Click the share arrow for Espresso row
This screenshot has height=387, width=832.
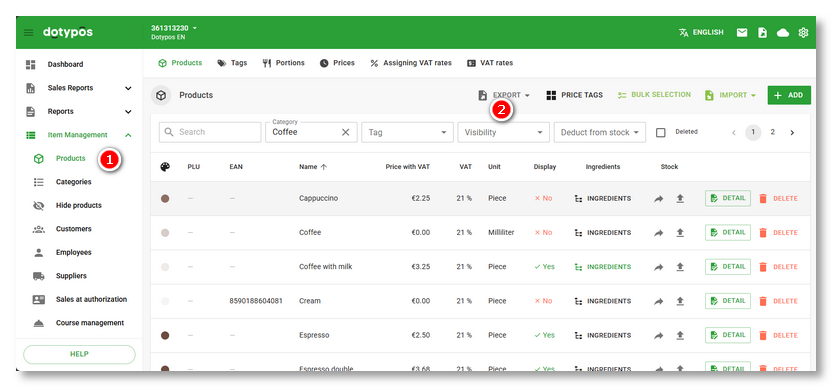pyautogui.click(x=658, y=336)
